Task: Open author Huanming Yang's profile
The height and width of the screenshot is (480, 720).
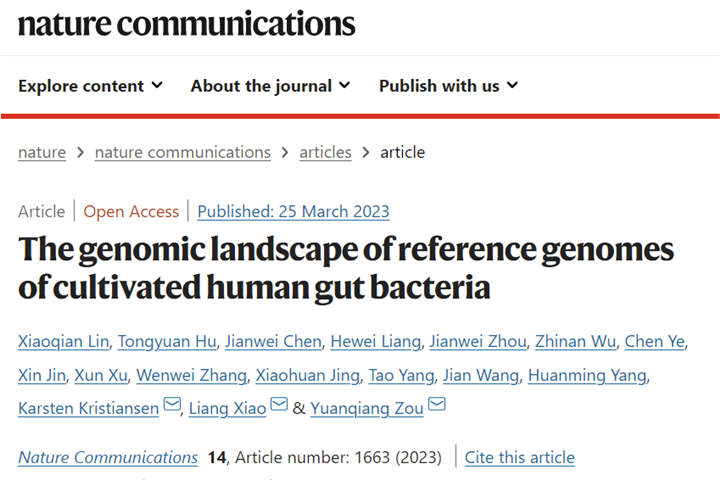Action: pyautogui.click(x=587, y=376)
